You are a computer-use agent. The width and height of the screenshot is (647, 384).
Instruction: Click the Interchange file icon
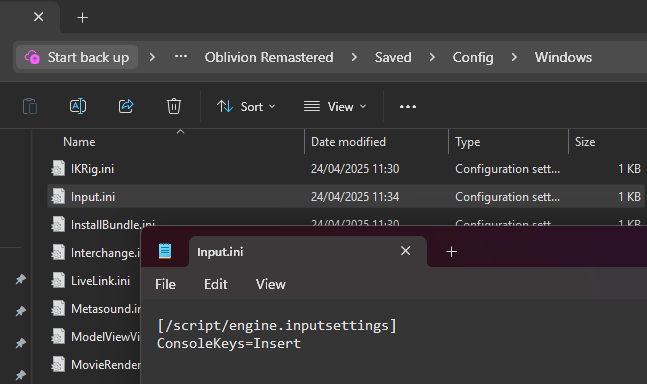(58, 253)
